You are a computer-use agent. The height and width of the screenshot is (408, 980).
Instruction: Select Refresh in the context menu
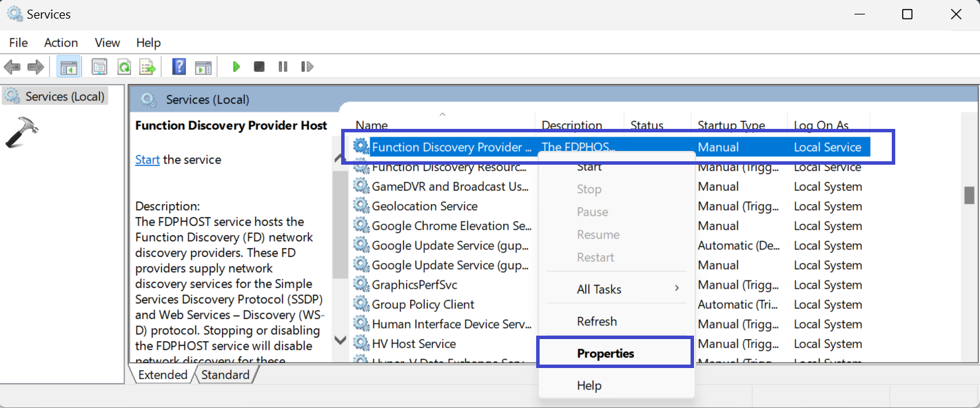(x=597, y=322)
